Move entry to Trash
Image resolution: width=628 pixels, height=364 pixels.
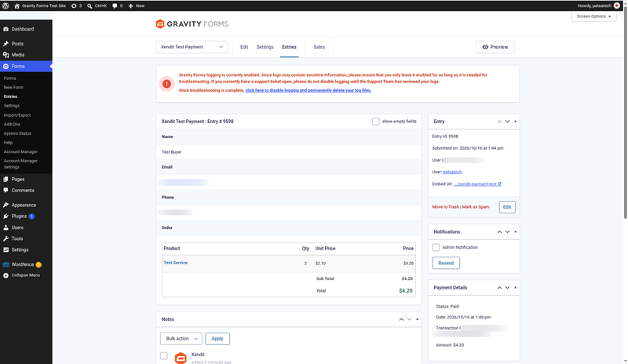[x=445, y=207]
